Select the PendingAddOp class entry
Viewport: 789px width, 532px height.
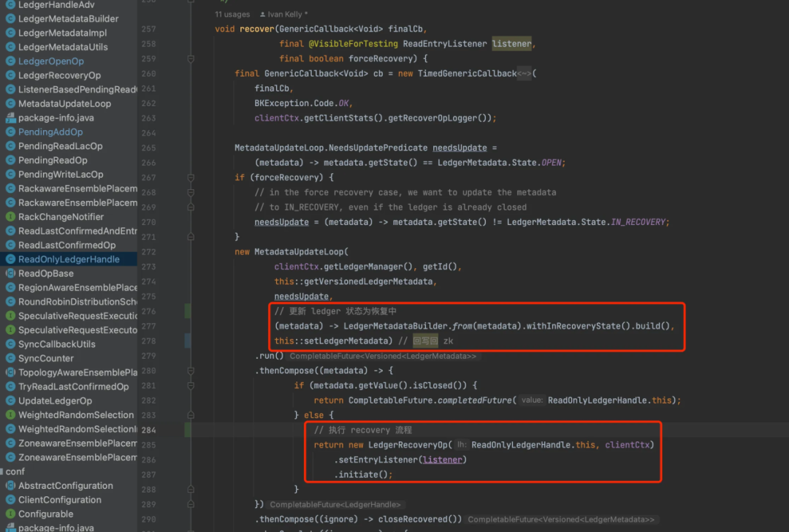[x=50, y=132]
